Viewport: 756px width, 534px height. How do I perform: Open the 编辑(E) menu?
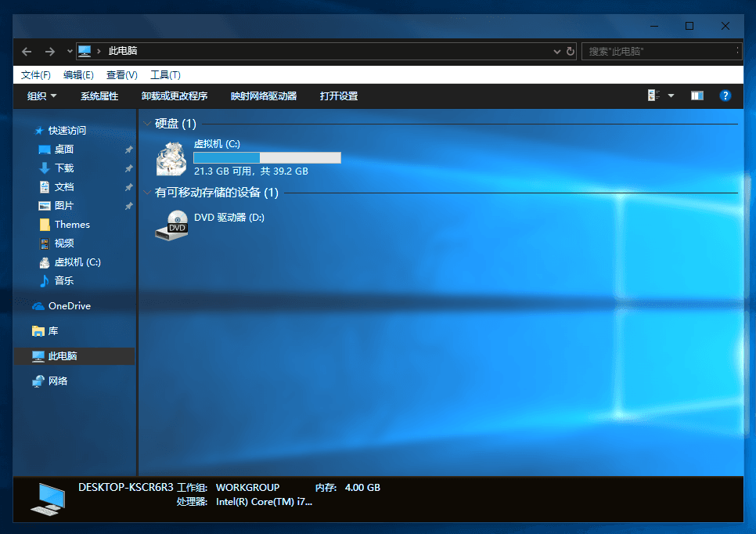click(x=78, y=74)
